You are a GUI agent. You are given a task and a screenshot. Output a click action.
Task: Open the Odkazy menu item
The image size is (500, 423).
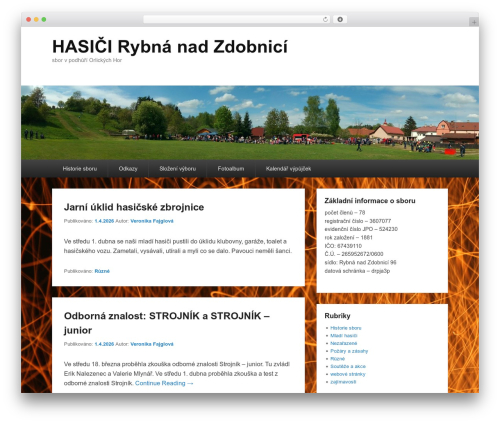(x=128, y=169)
